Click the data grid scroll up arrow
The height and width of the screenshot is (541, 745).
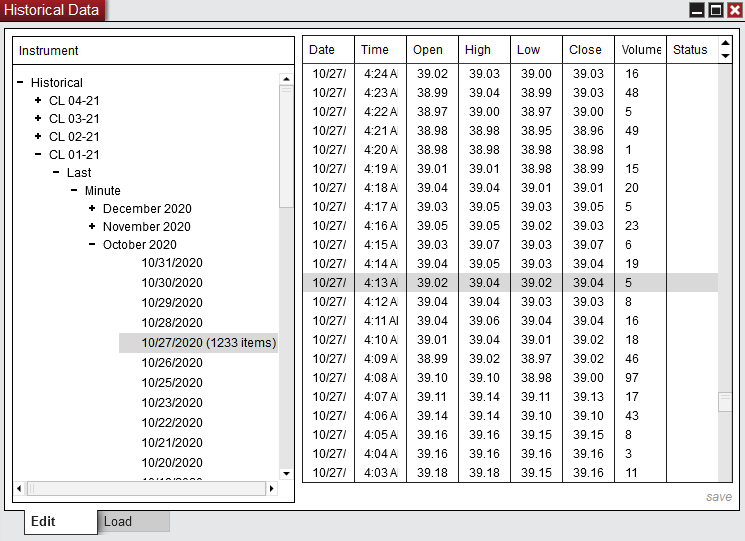725,43
